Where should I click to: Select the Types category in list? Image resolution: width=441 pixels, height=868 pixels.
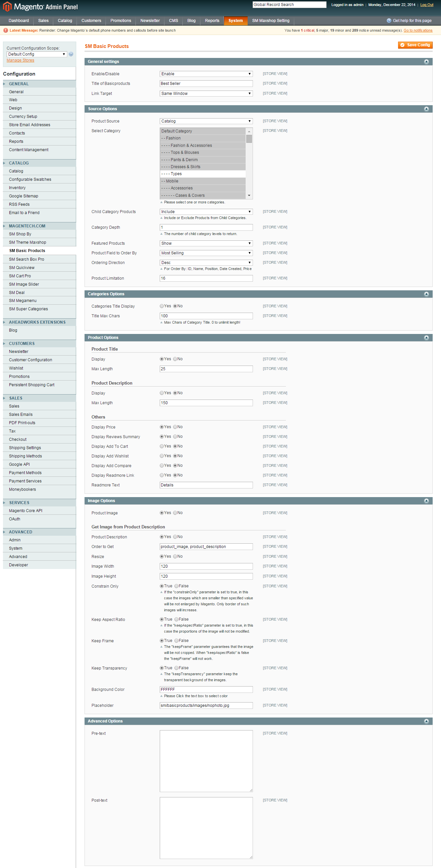coord(202,174)
